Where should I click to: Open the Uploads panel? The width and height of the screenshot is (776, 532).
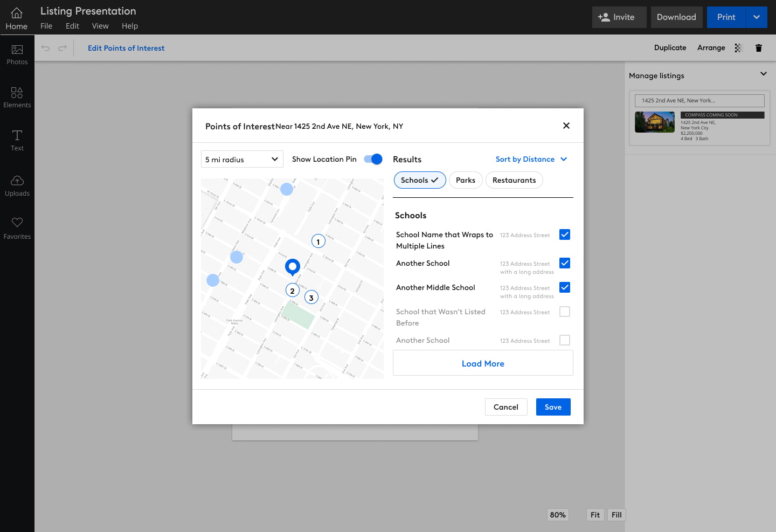pos(17,185)
